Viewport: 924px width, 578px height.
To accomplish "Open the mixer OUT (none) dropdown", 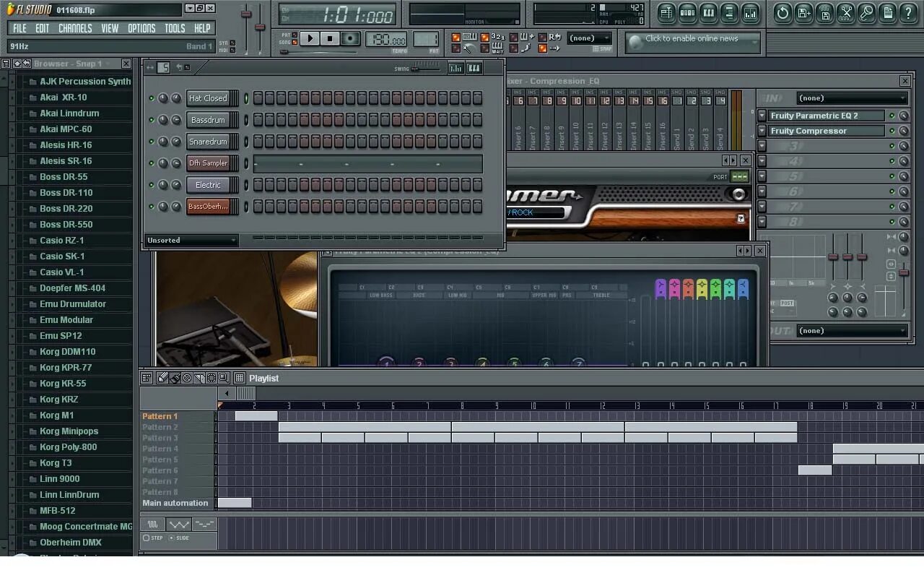I will pos(852,331).
